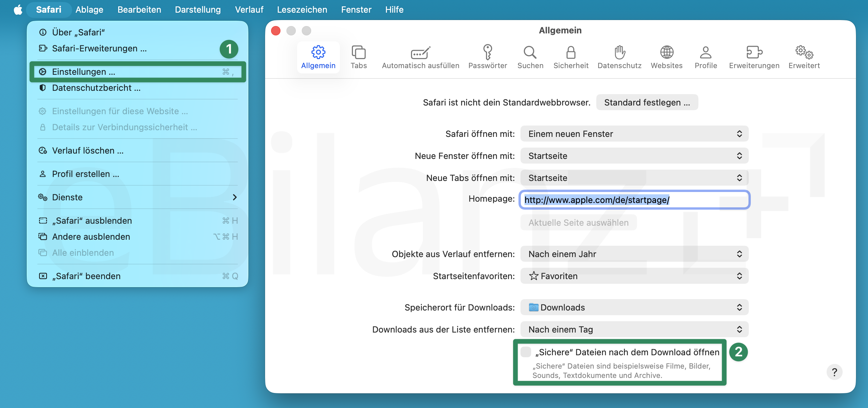Click the Apple logo menu
Viewport: 868px width, 408px height.
(x=18, y=9)
